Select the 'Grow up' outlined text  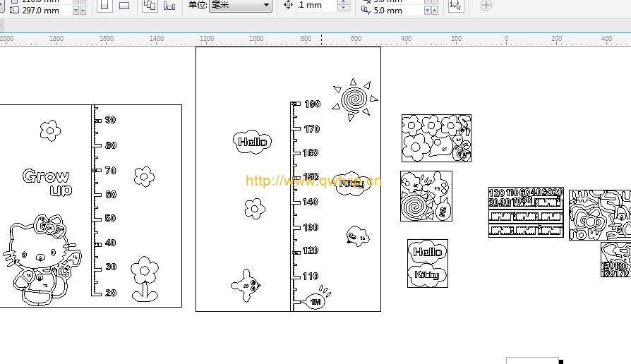coord(47,182)
